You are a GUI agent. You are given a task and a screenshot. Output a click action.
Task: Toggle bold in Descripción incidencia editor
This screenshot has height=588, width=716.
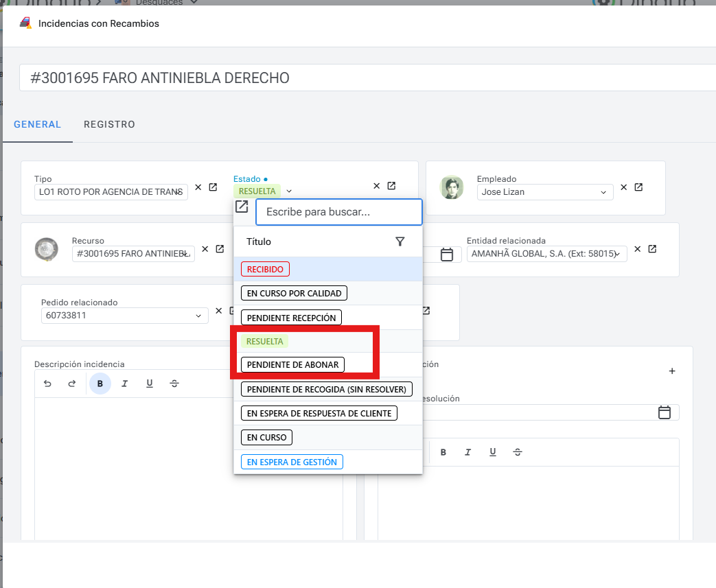[100, 384]
